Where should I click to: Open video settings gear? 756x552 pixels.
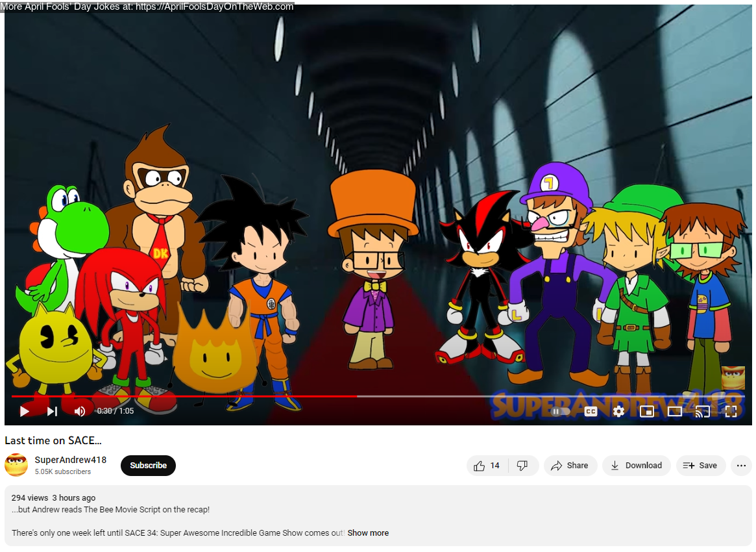618,411
